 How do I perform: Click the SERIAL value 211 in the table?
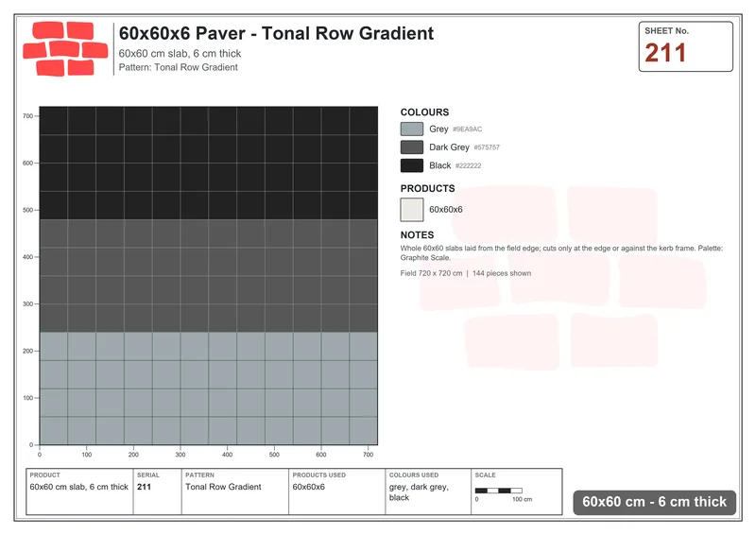pos(144,487)
